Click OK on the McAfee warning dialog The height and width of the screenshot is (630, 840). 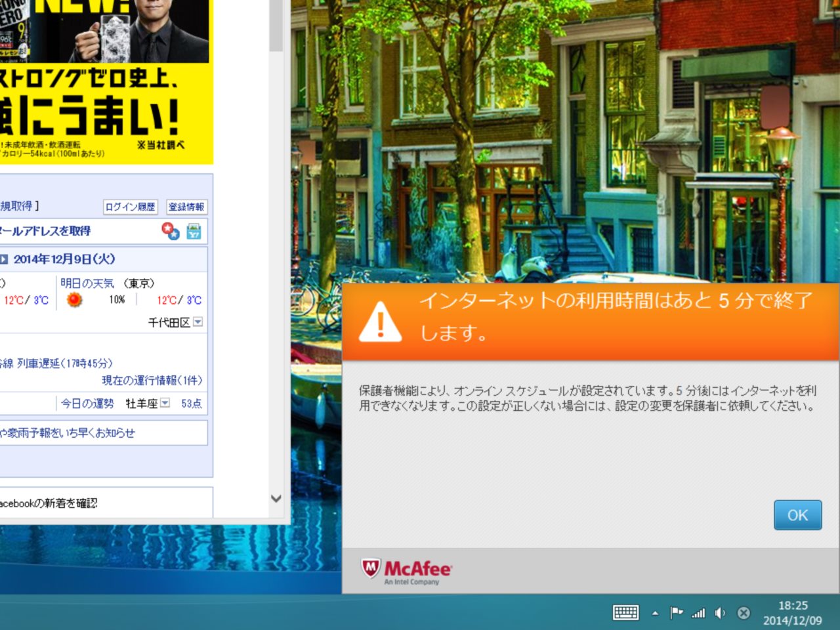(797, 515)
